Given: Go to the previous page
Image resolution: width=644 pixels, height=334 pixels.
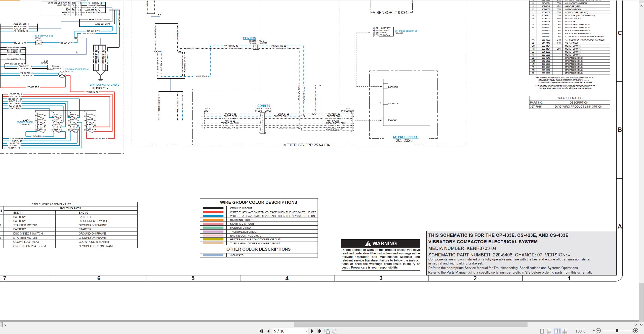Looking at the screenshot, I should point(268,331).
